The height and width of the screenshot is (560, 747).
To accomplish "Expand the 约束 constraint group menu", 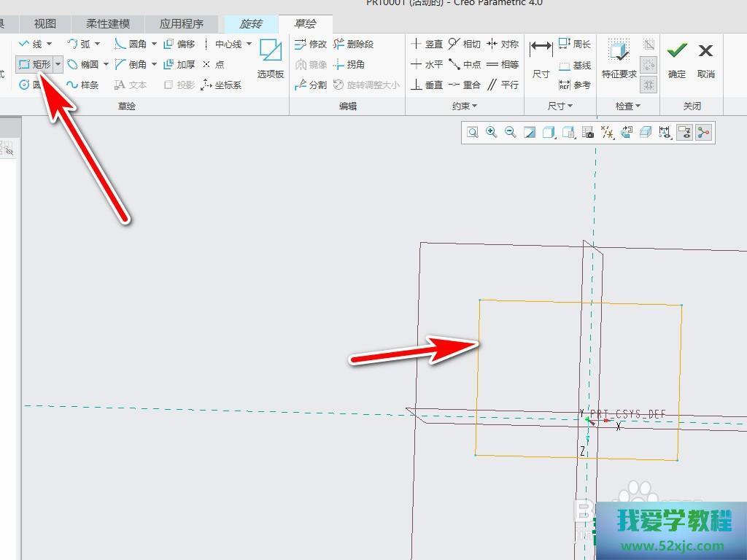I will pyautogui.click(x=465, y=106).
